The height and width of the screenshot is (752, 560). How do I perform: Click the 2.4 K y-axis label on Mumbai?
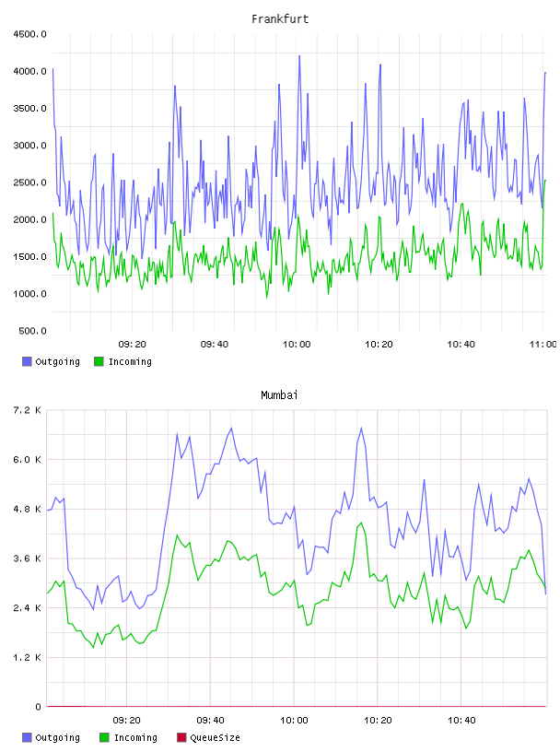click(x=27, y=607)
